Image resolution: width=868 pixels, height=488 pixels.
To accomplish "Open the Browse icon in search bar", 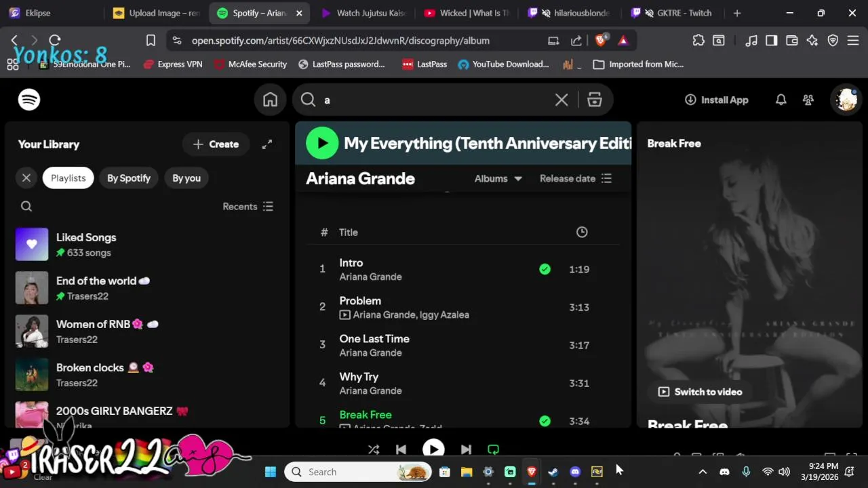I will pos(595,100).
